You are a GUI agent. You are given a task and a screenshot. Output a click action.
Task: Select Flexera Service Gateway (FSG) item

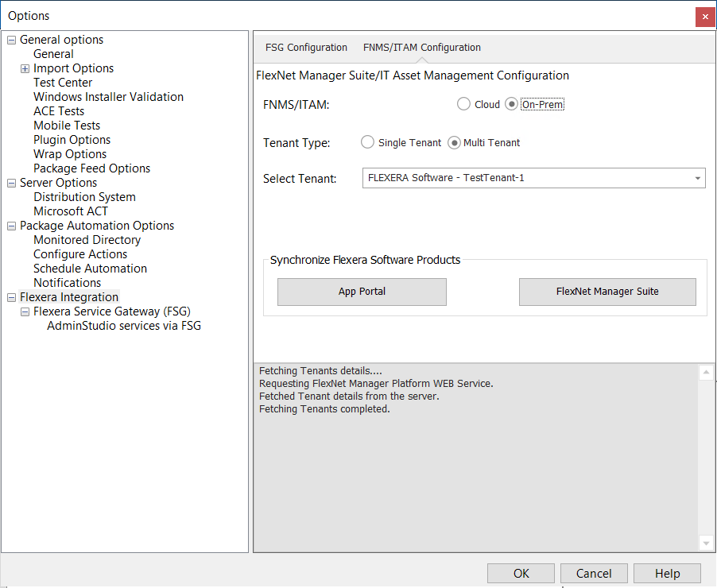point(112,311)
